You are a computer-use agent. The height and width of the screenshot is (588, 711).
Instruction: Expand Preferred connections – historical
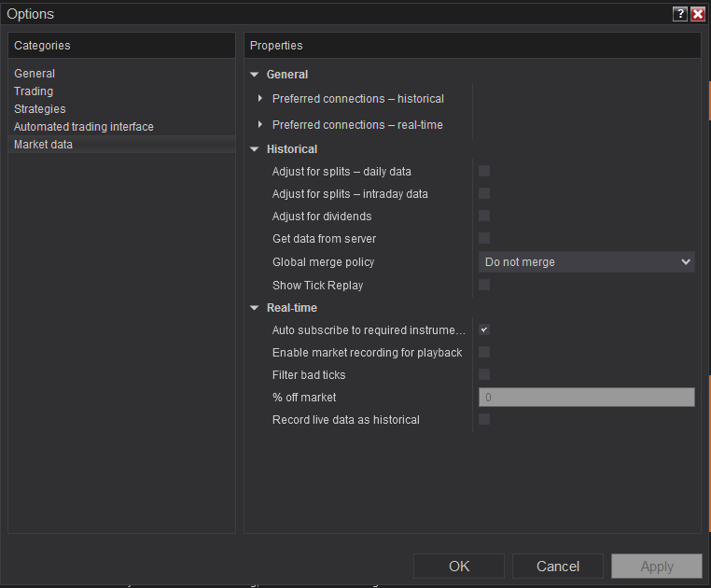(260, 98)
